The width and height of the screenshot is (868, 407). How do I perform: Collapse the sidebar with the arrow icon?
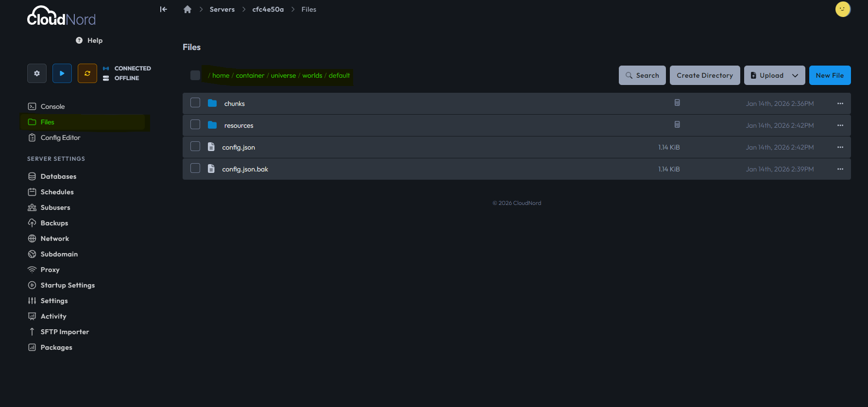point(164,9)
